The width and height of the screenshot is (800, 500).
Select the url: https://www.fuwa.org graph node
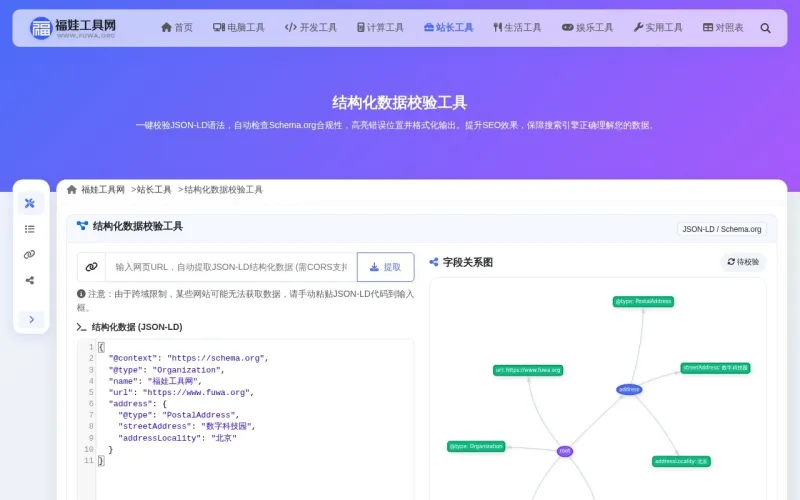click(x=528, y=370)
